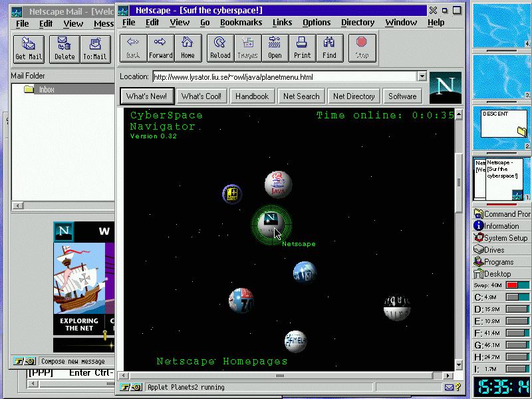
Task: Click the browser vertical scrollbar down arrow
Action: (458, 365)
